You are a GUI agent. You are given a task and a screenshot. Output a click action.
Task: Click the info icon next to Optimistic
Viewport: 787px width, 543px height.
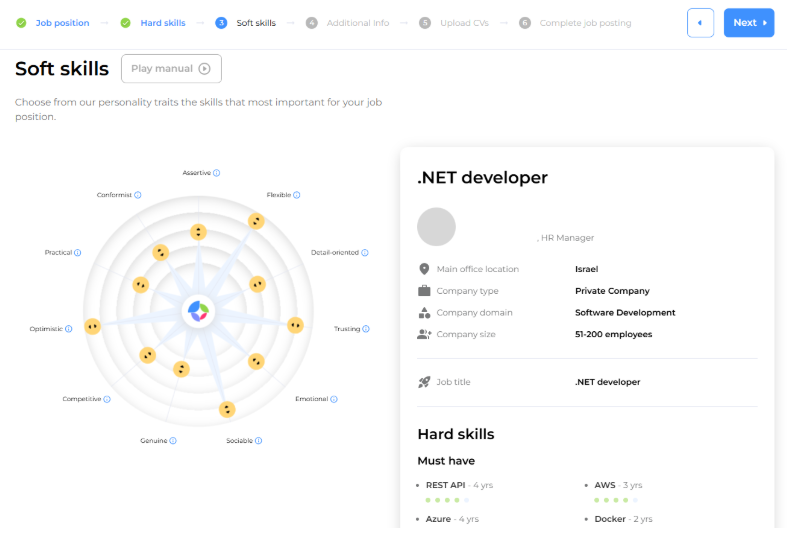pyautogui.click(x=69, y=329)
